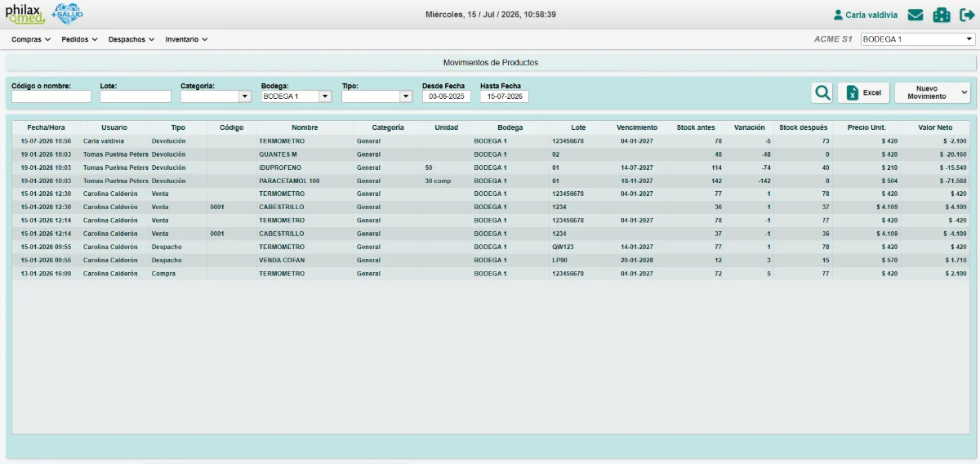The height and width of the screenshot is (464, 980).
Task: Click the ACME S1 label
Action: tap(833, 39)
